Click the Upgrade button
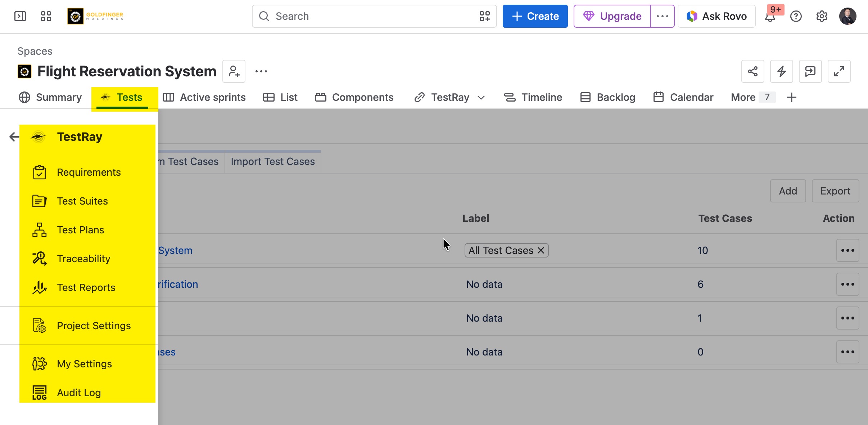 point(612,16)
